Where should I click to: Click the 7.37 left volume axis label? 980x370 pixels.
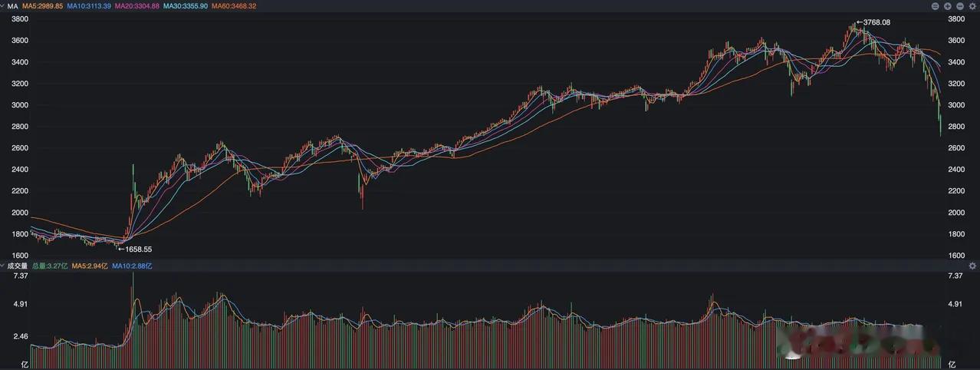tap(20, 276)
